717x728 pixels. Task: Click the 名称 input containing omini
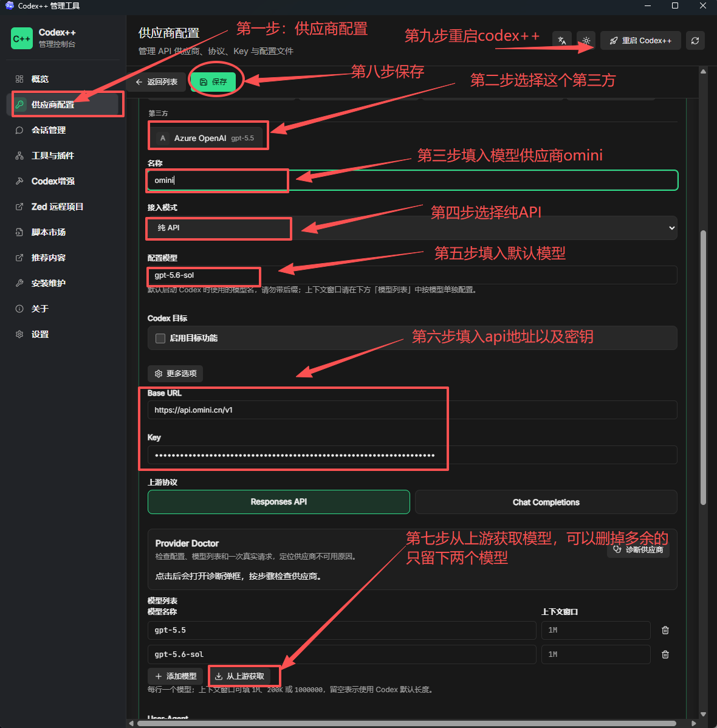click(413, 180)
